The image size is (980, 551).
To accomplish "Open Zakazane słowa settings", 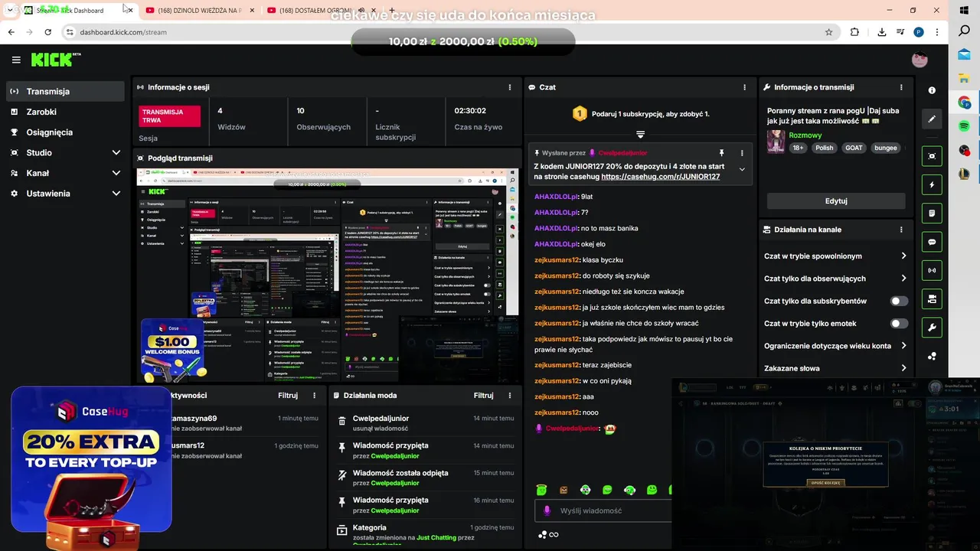I will (x=835, y=368).
